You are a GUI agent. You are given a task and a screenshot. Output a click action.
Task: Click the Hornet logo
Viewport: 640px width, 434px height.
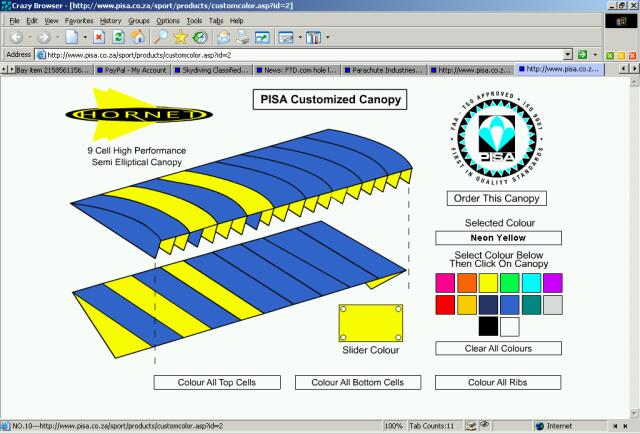(139, 115)
